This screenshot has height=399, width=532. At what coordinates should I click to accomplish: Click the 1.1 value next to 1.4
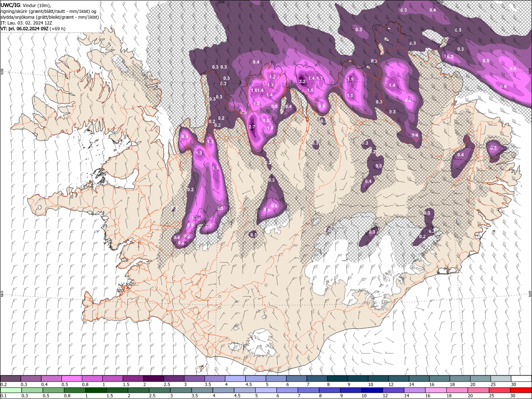tap(320, 78)
